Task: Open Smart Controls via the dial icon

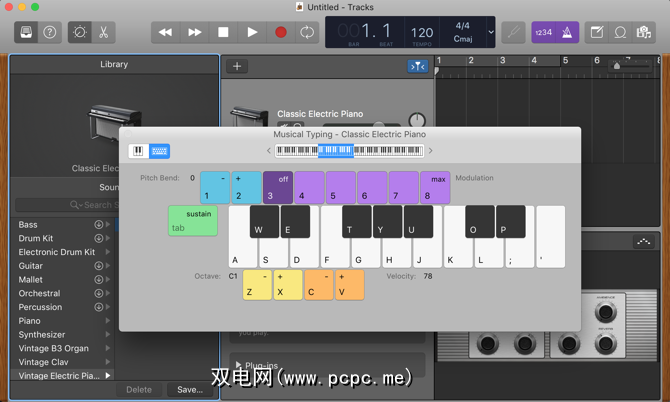Action: click(80, 32)
